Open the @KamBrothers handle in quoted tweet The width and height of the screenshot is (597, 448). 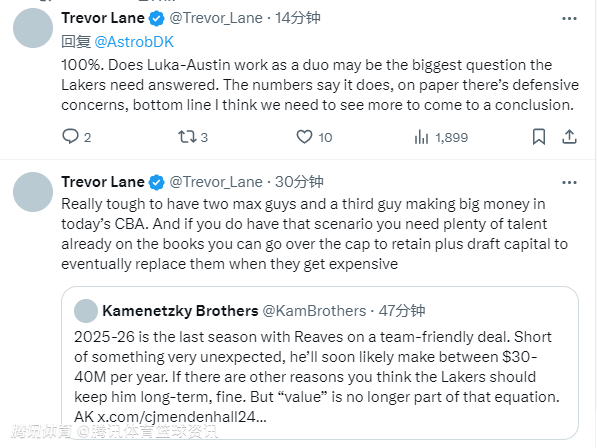[x=314, y=311]
